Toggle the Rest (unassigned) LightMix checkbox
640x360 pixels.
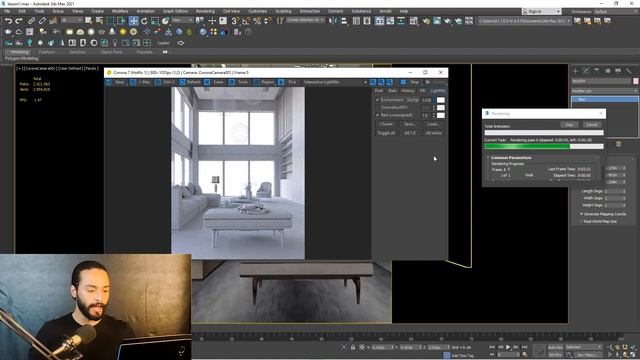click(378, 116)
